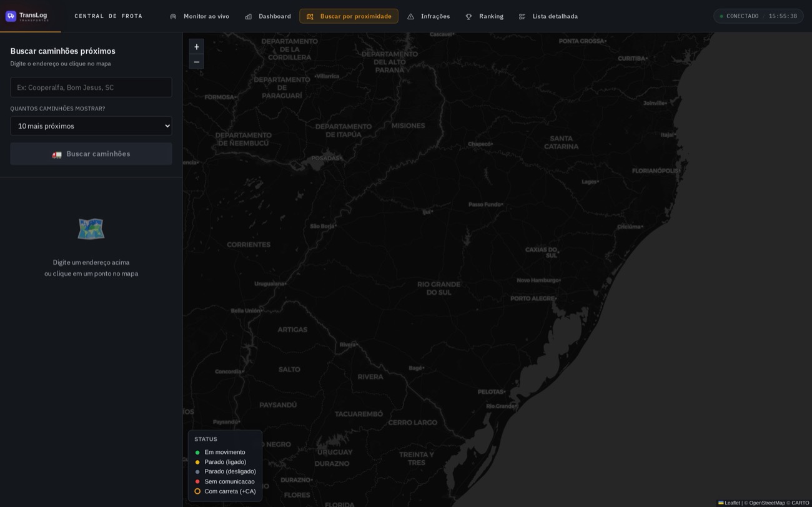The height and width of the screenshot is (507, 812).
Task: Click the Dashboard bar chart icon
Action: tap(249, 16)
